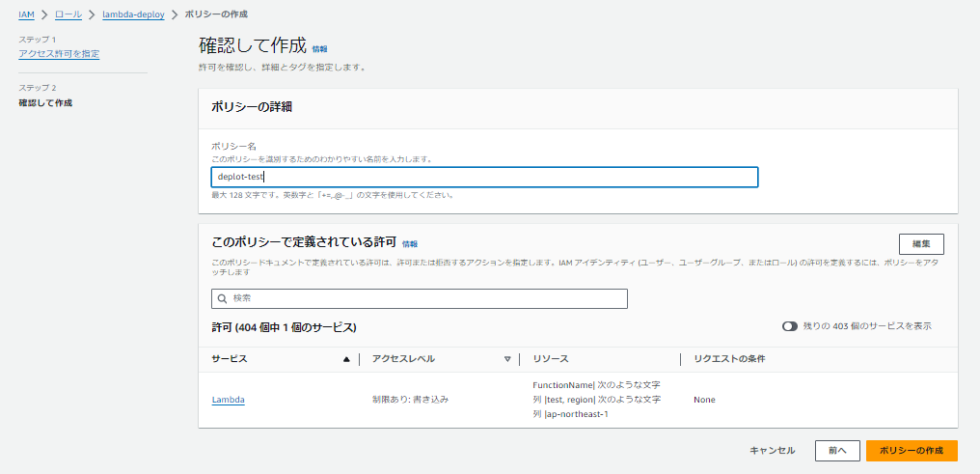Go to ロール breadcrumb link

click(68, 14)
